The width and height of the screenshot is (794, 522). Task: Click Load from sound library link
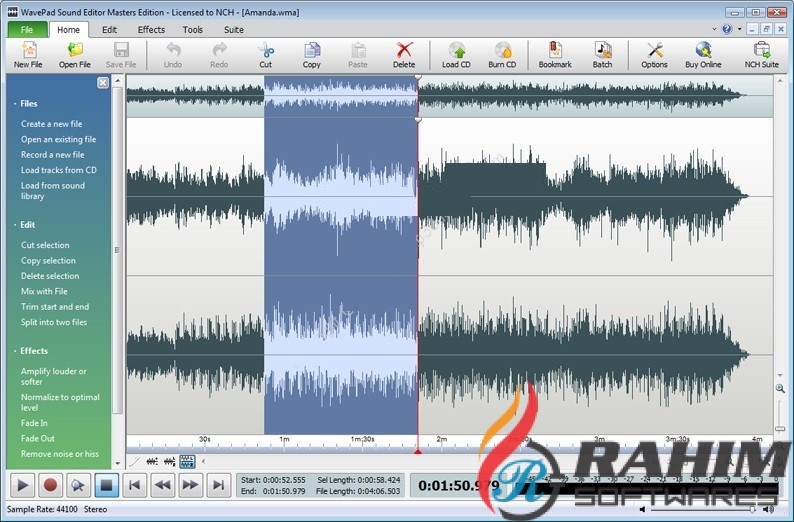53,191
